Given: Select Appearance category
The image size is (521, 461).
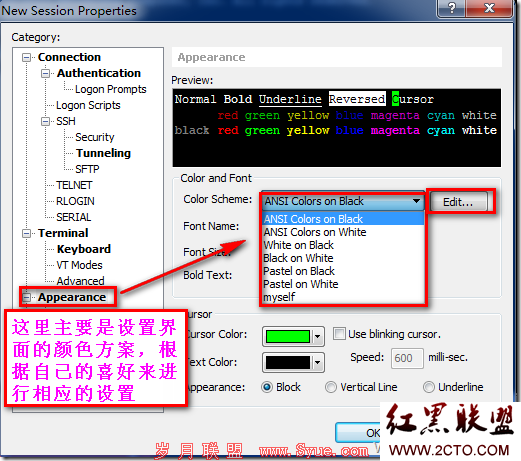Looking at the screenshot, I should [x=72, y=297].
